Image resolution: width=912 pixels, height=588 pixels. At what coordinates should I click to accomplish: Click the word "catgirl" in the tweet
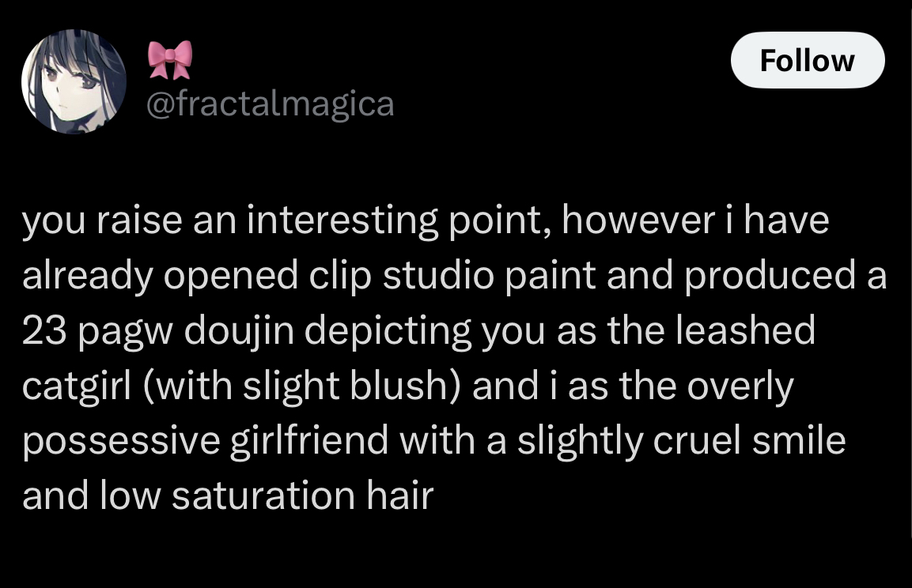pos(77,386)
